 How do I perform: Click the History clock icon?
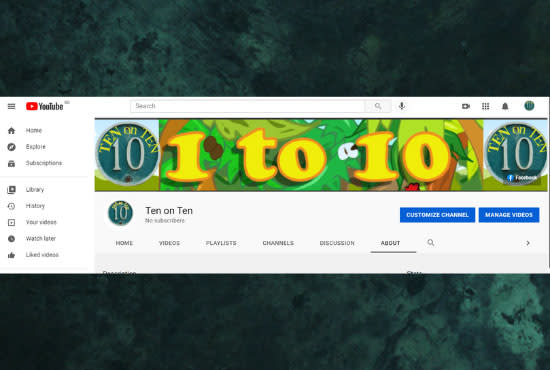(x=11, y=206)
